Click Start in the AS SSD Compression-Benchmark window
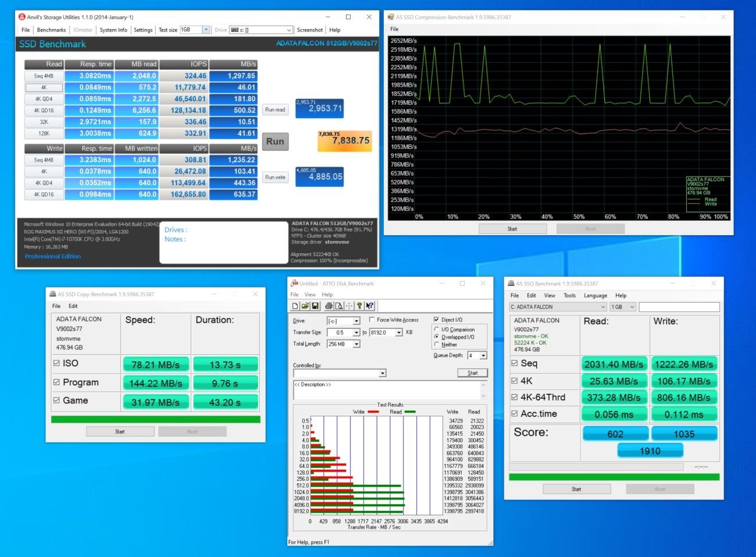Screen dimensions: 756x557 coord(512,229)
